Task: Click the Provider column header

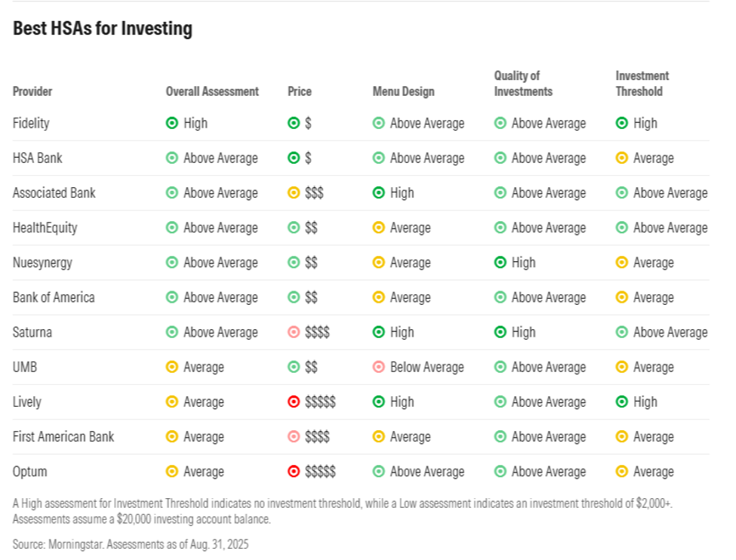Action: pos(32,91)
